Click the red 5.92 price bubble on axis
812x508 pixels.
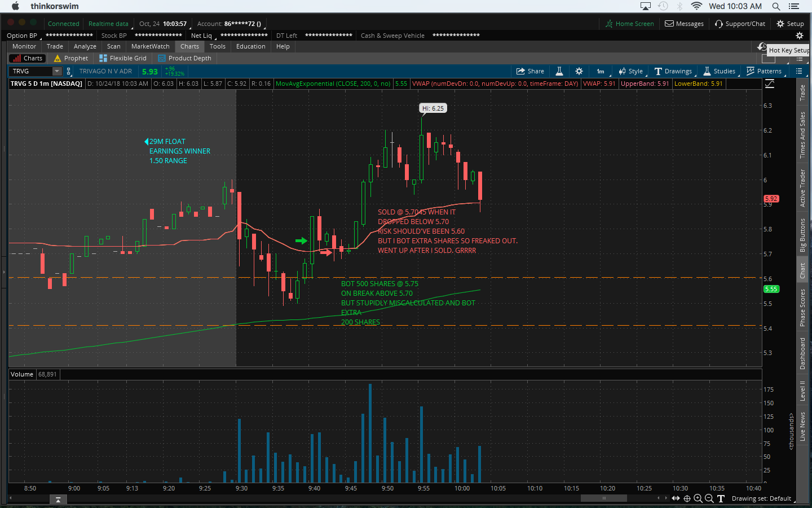point(771,199)
